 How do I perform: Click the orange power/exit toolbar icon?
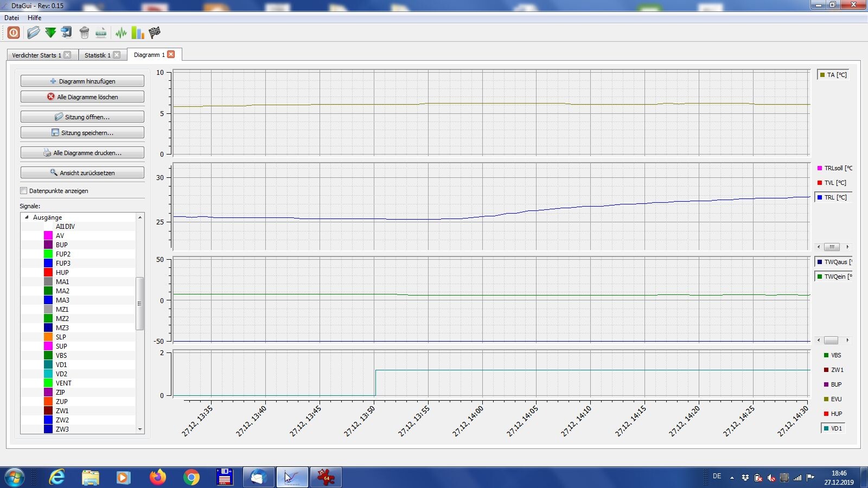[x=14, y=33]
